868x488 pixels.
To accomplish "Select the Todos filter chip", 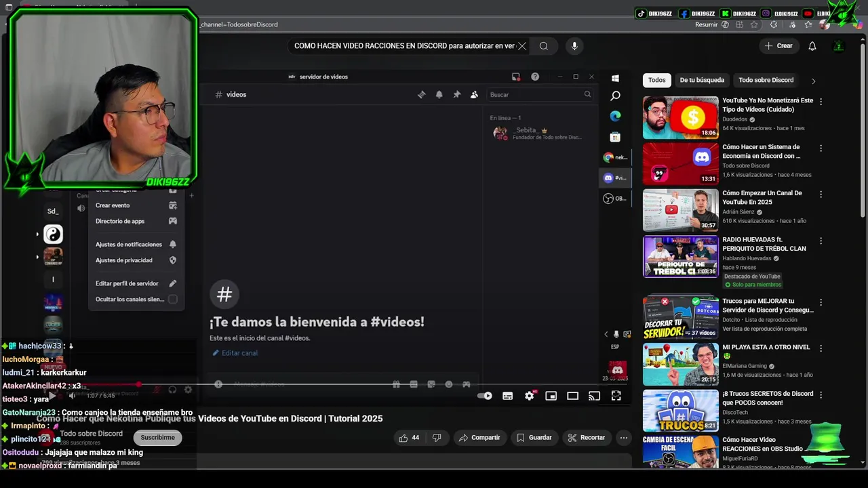I will tap(656, 80).
